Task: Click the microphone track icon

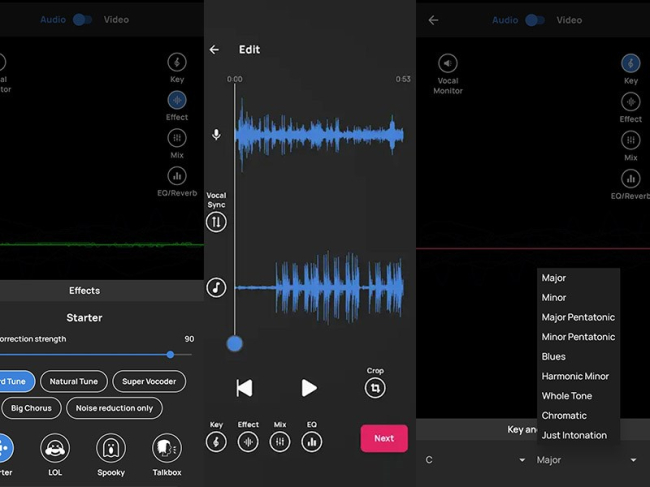Action: click(x=216, y=135)
